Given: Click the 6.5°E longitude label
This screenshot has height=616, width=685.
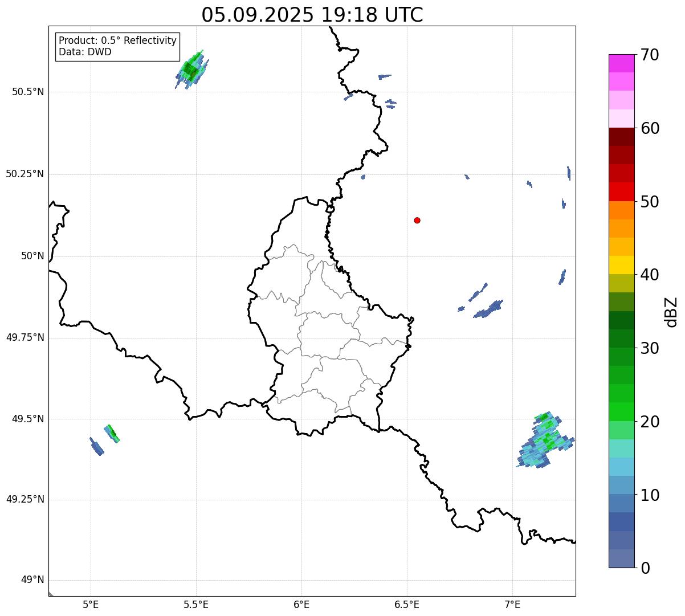Looking at the screenshot, I should tap(407, 605).
